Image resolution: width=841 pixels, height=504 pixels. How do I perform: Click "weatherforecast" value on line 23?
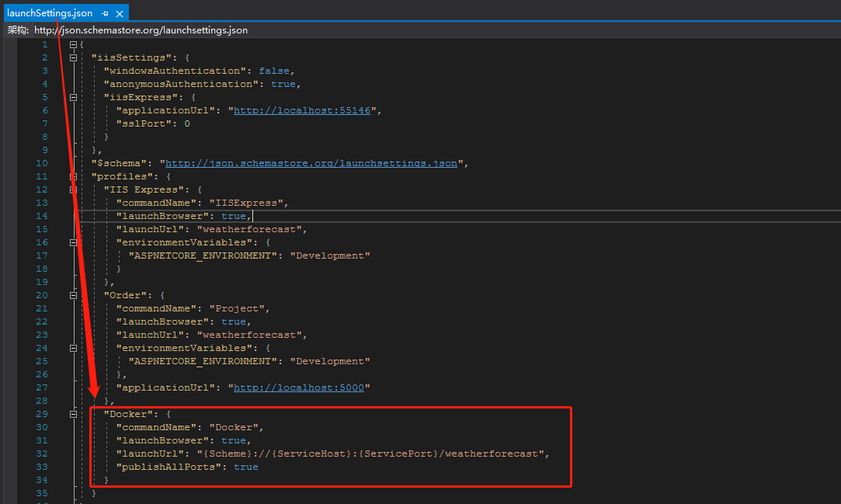(x=249, y=335)
